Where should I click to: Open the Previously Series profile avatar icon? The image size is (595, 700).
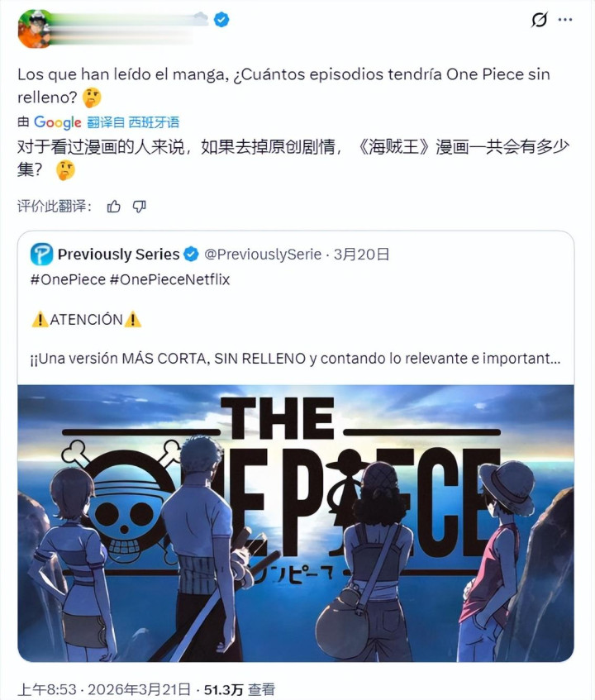(x=41, y=254)
